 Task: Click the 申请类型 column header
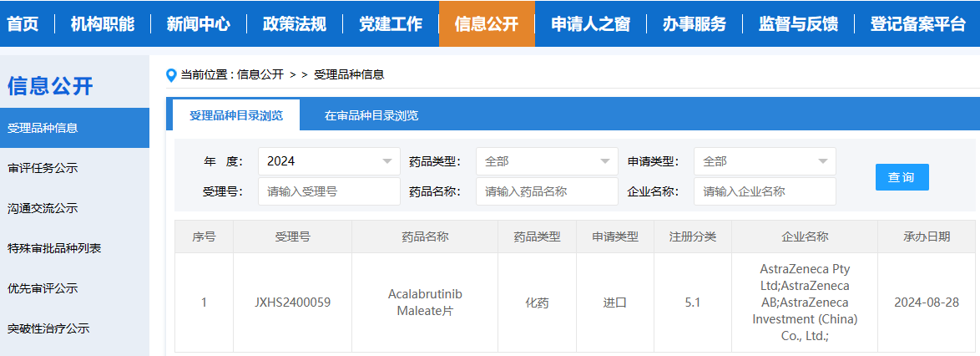coord(615,237)
